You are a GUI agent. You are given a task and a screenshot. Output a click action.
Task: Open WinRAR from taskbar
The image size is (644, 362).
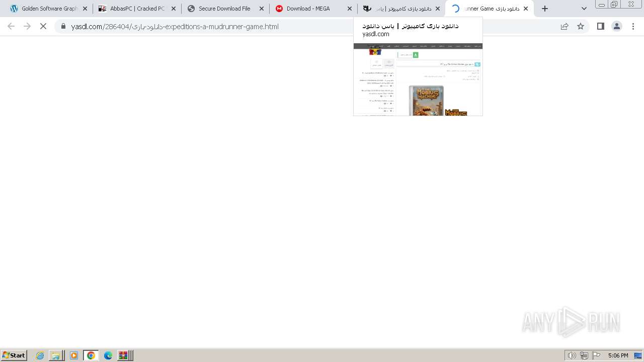124,355
